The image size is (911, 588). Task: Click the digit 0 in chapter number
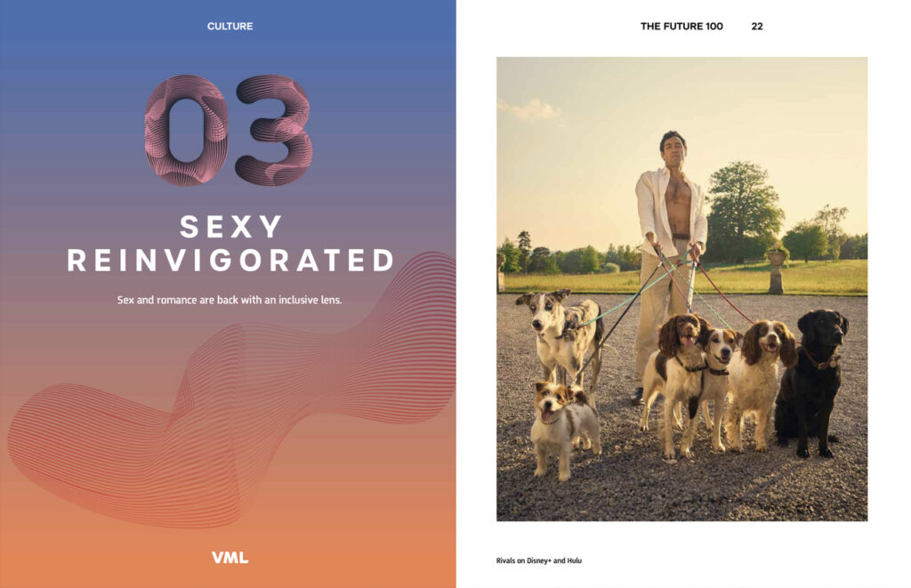click(x=186, y=130)
